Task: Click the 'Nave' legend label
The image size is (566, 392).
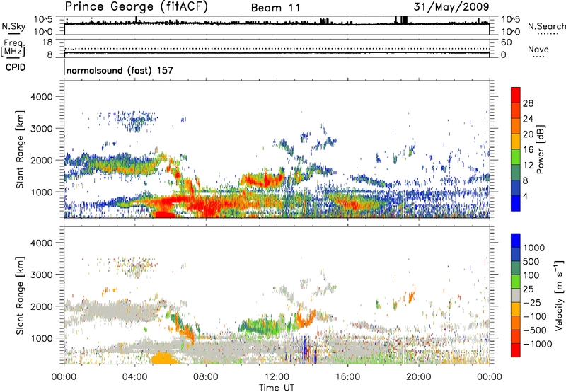Action: tap(538, 50)
